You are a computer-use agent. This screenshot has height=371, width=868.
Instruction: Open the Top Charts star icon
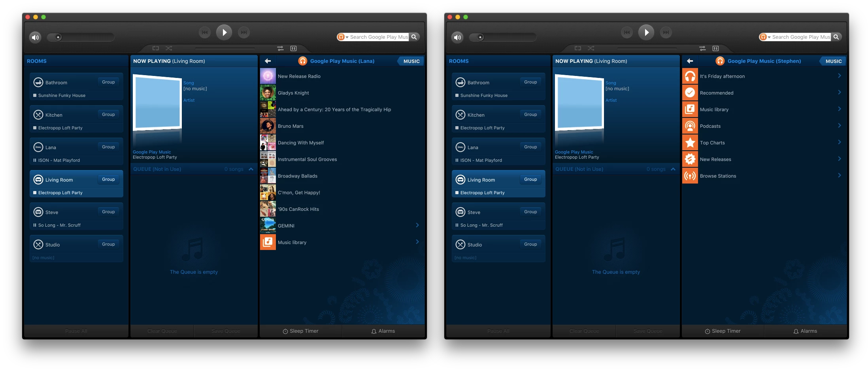pyautogui.click(x=690, y=142)
